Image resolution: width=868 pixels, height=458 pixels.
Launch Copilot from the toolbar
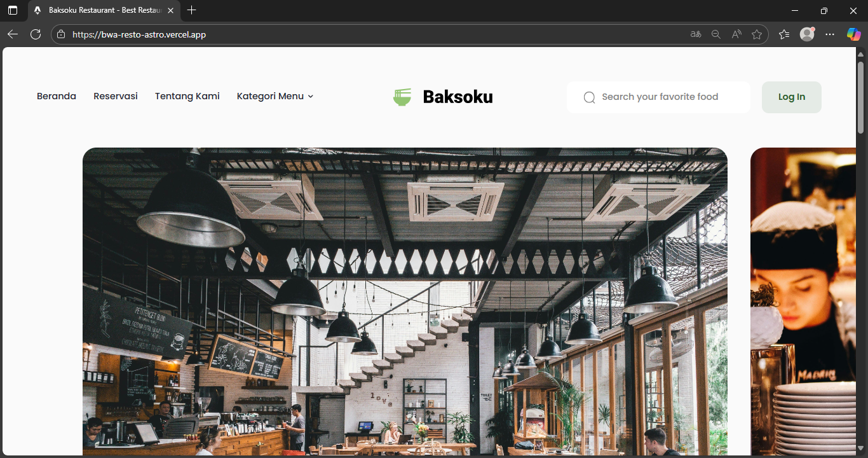[x=853, y=34]
